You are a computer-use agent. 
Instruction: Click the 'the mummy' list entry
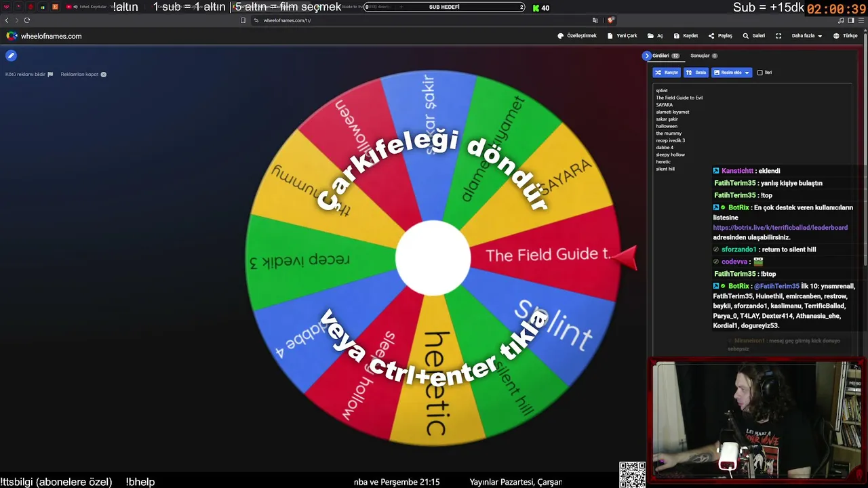point(669,134)
